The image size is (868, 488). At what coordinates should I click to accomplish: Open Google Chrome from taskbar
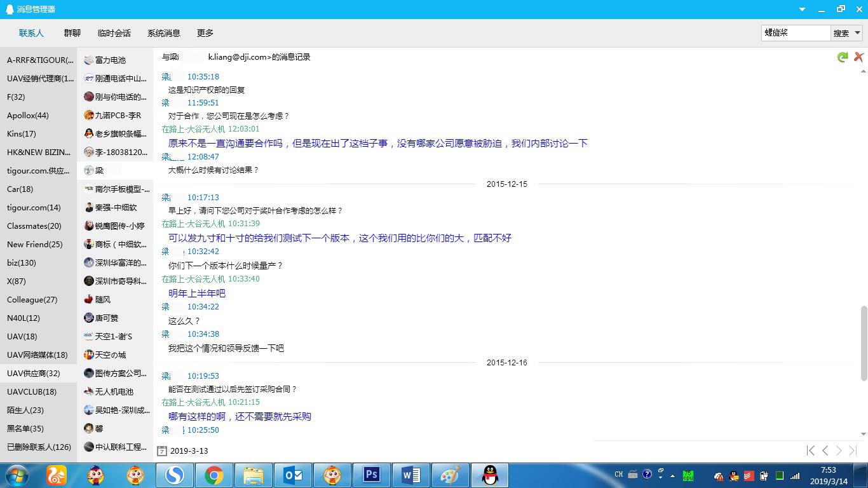214,475
